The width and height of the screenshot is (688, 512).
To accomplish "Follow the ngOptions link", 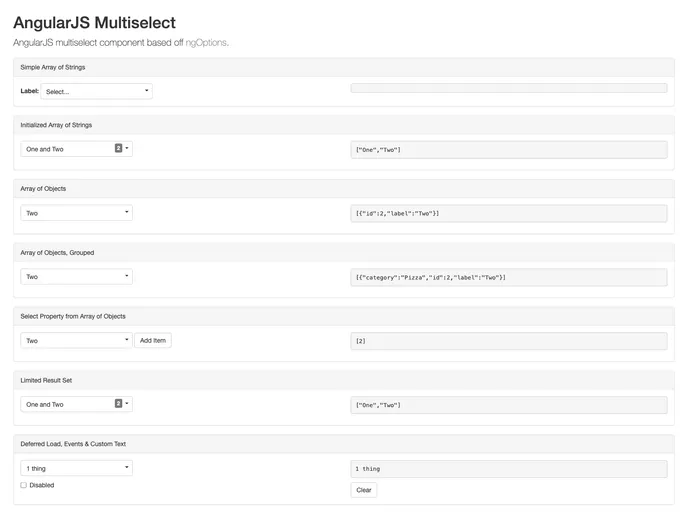I will [206, 43].
